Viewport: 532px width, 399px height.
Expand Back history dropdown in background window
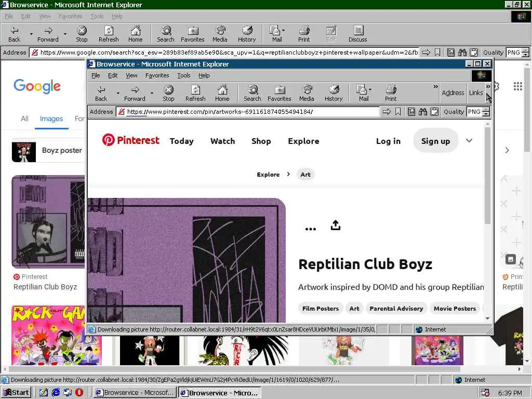pos(31,34)
